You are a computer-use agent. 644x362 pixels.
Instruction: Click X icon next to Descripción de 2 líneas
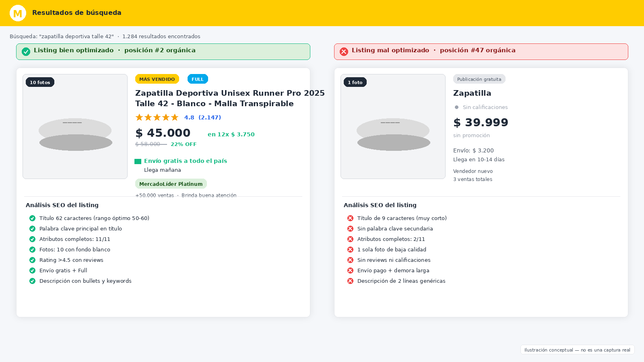[x=350, y=281]
